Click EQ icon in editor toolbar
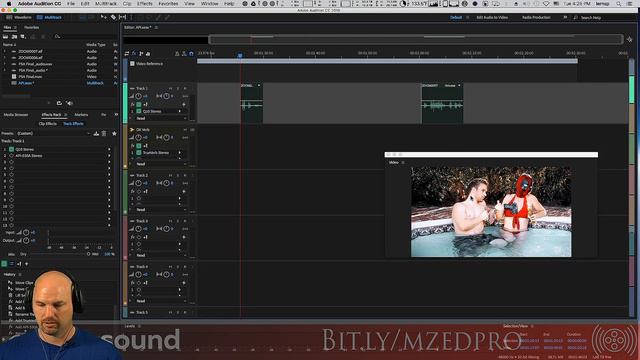This screenshot has height=360, width=640. coord(148,53)
